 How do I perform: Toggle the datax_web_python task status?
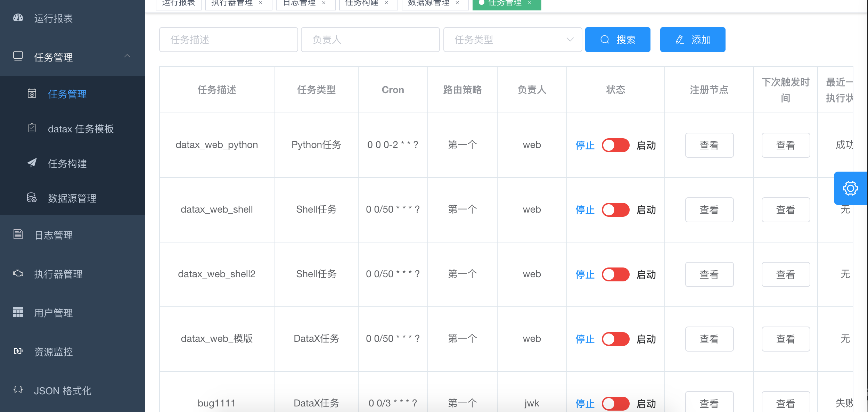[x=616, y=145]
